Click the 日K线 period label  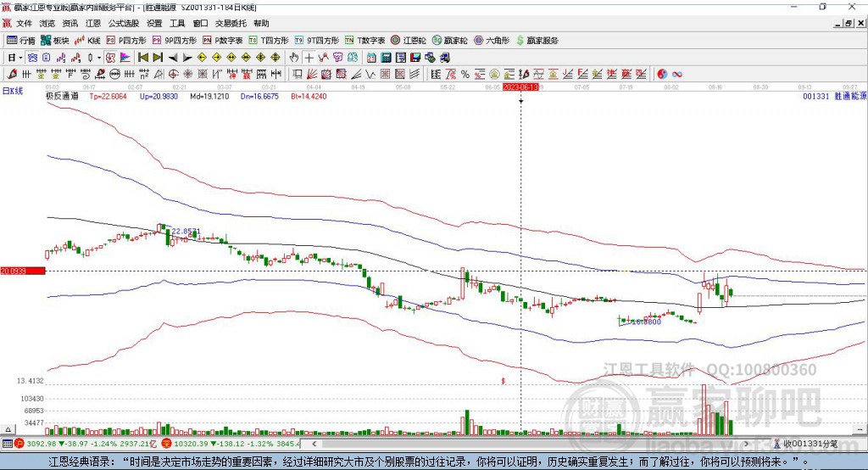click(12, 91)
